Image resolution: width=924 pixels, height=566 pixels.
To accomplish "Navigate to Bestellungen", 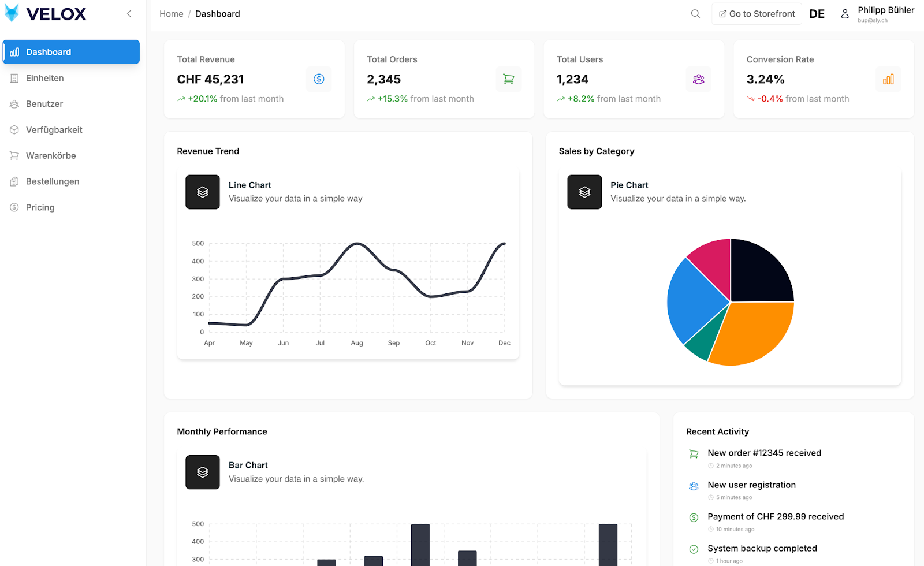I will pos(71,181).
